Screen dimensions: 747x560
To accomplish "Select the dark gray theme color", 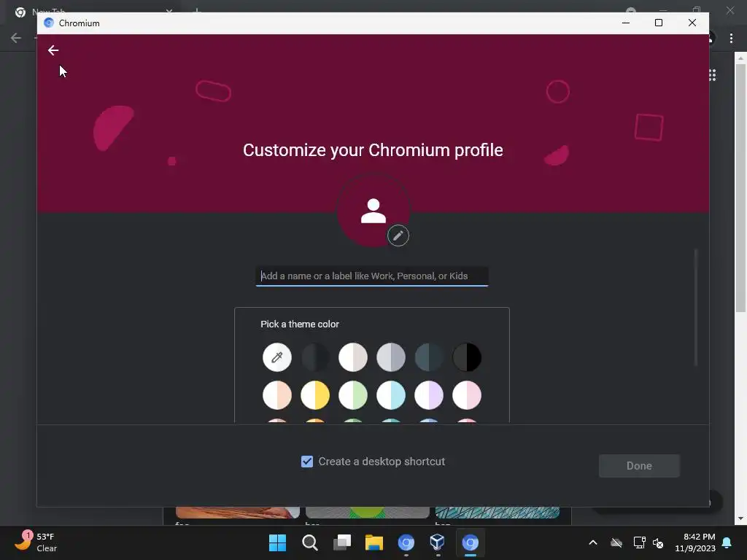I will point(315,357).
